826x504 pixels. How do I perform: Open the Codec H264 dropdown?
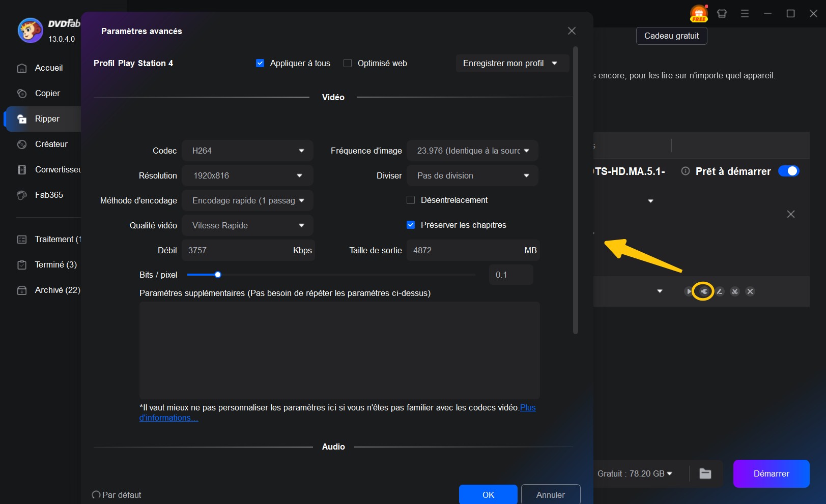[247, 151]
